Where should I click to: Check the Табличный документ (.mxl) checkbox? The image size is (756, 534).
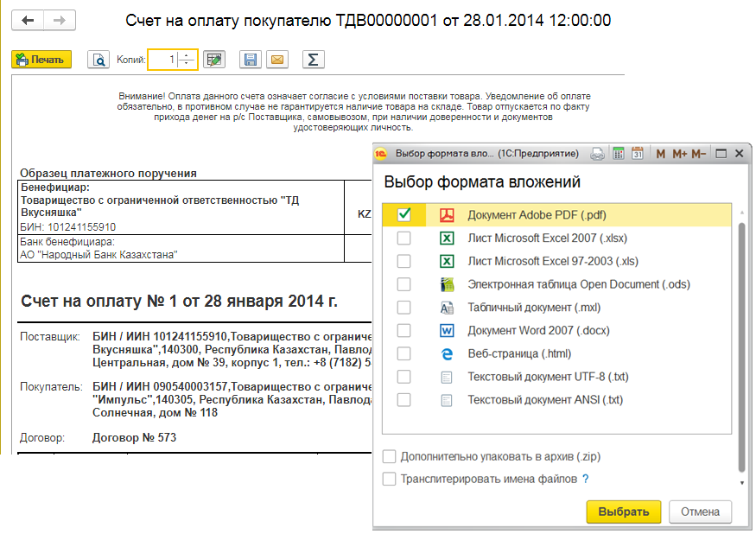(404, 308)
